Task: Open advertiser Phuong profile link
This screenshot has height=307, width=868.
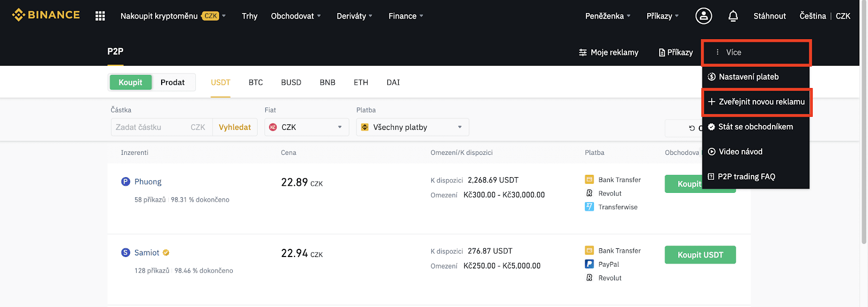Action: 148,181
